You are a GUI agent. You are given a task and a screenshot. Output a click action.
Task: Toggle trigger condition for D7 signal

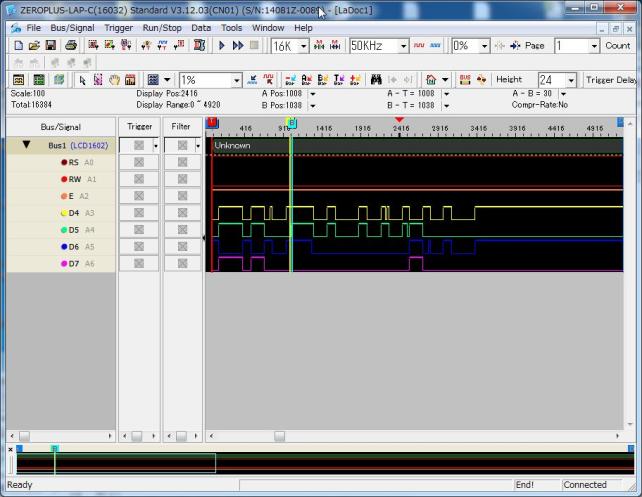coord(139,264)
